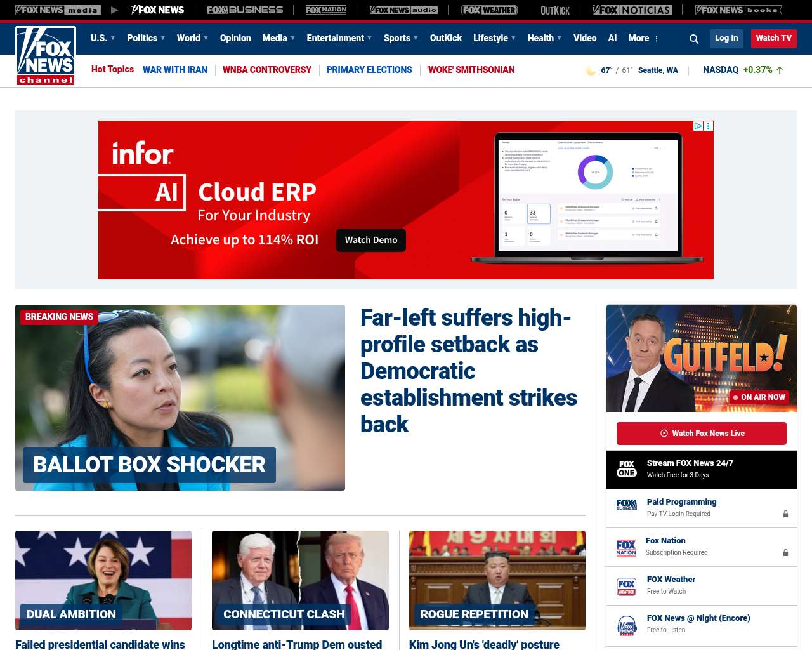Click the Fox Noticias logo in top bar
Image resolution: width=812 pixels, height=650 pixels.
click(632, 10)
